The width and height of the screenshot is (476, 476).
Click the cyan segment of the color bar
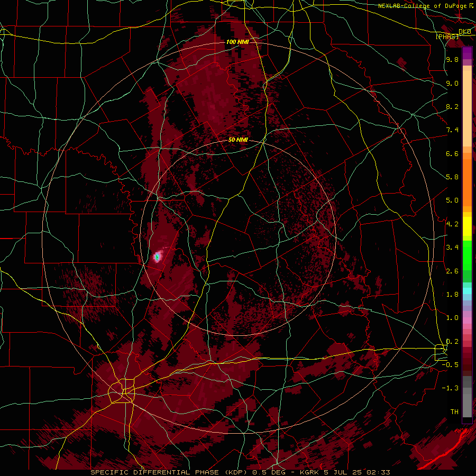coord(467,291)
